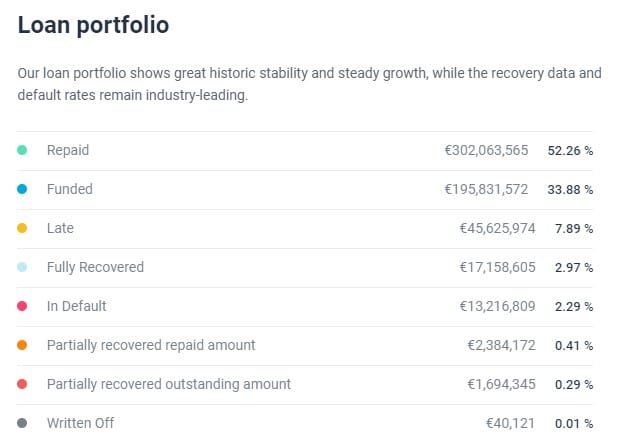Image resolution: width=625 pixels, height=440 pixels.
Task: Click the pink In Default dot
Action: 22,306
